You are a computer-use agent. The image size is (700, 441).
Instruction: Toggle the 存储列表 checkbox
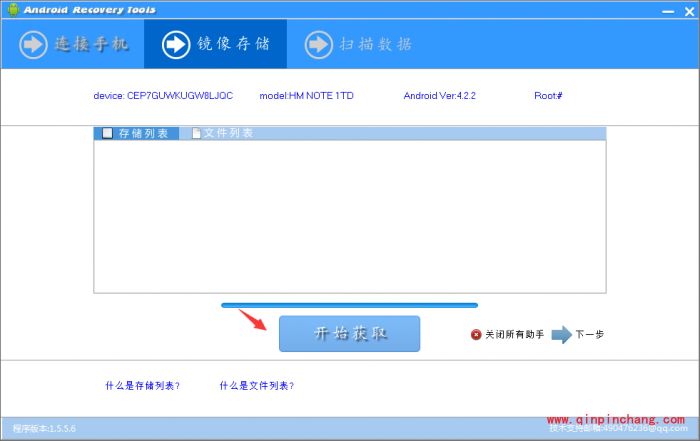coord(107,133)
